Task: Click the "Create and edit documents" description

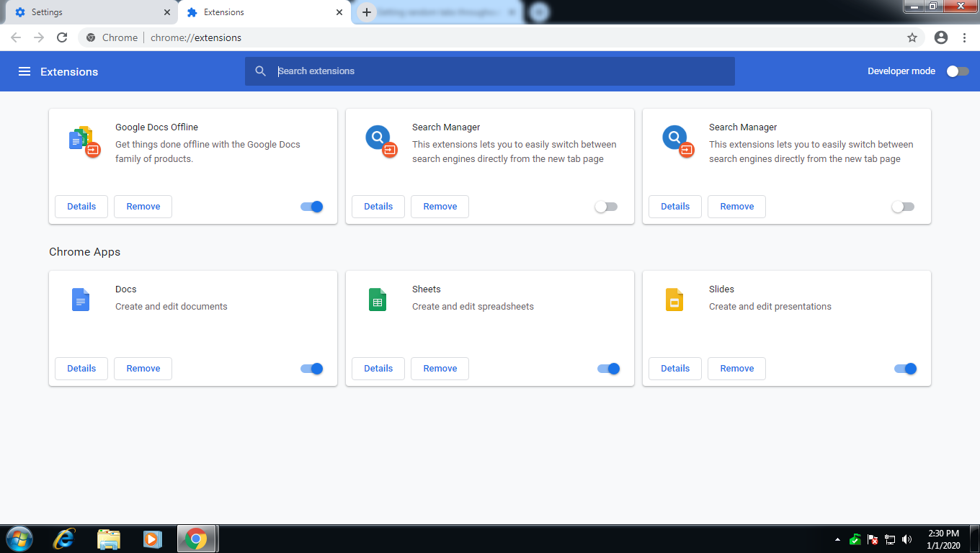Action: click(171, 307)
